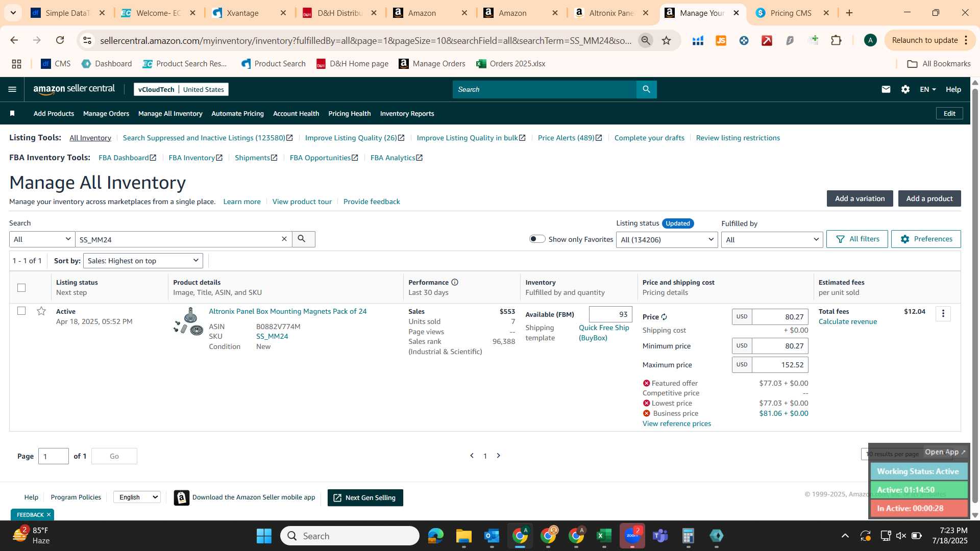Click the Minimum price field 80.27
This screenshot has height=551, width=980.
click(780, 346)
